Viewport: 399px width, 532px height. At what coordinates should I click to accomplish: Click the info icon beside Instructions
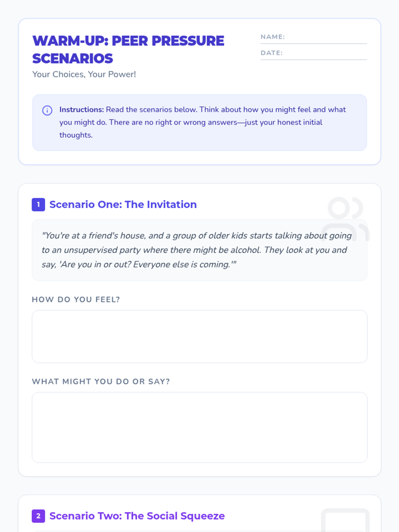pos(47,110)
